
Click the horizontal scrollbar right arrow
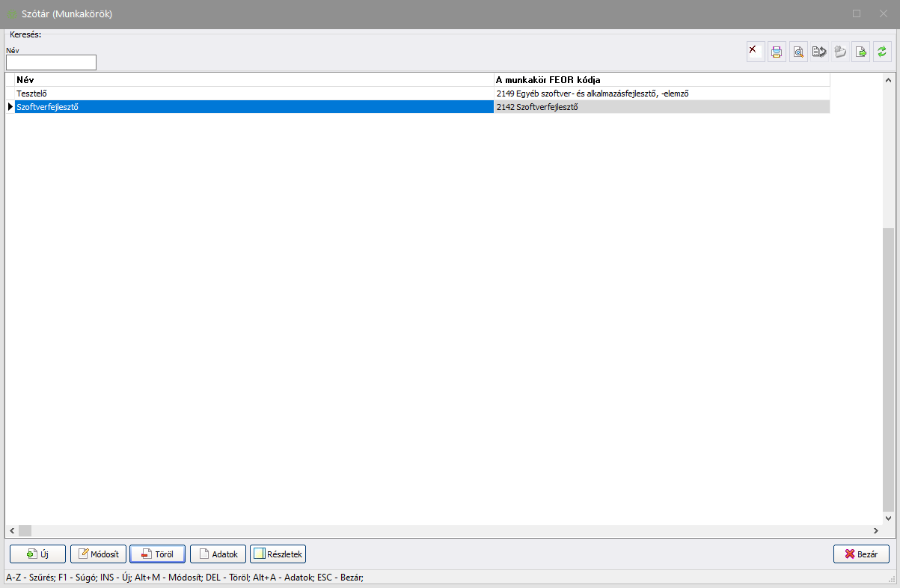click(x=875, y=530)
